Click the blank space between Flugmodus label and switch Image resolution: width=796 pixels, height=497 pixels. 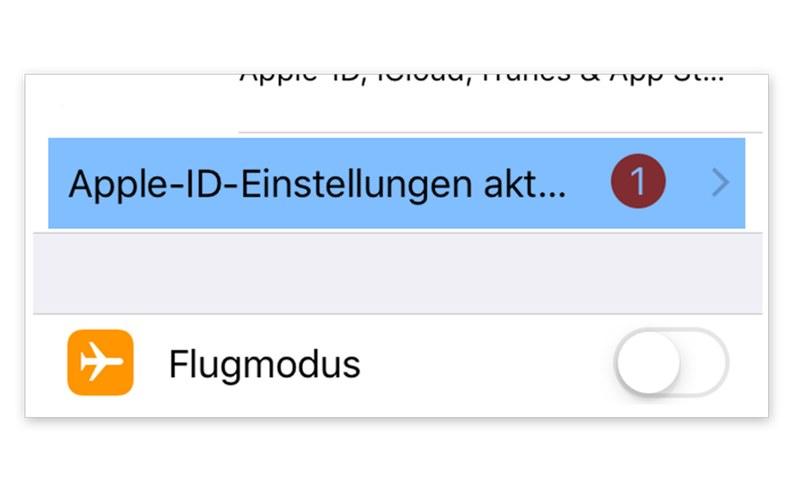click(x=480, y=364)
